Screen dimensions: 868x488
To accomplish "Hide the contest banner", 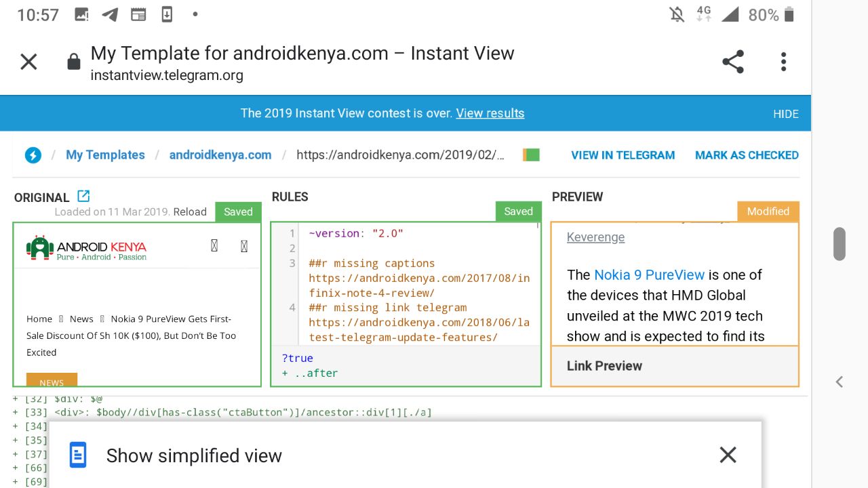I will pos(786,114).
